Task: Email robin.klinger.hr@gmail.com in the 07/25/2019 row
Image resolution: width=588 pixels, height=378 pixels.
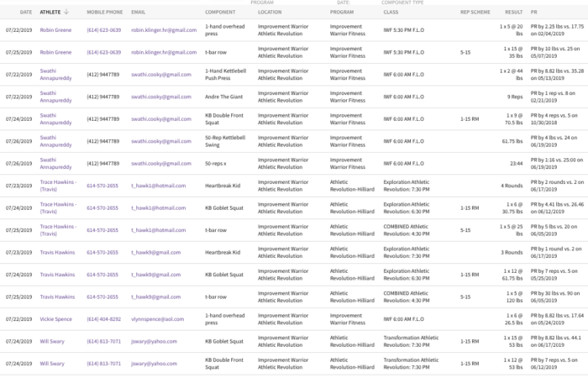Action: point(164,52)
